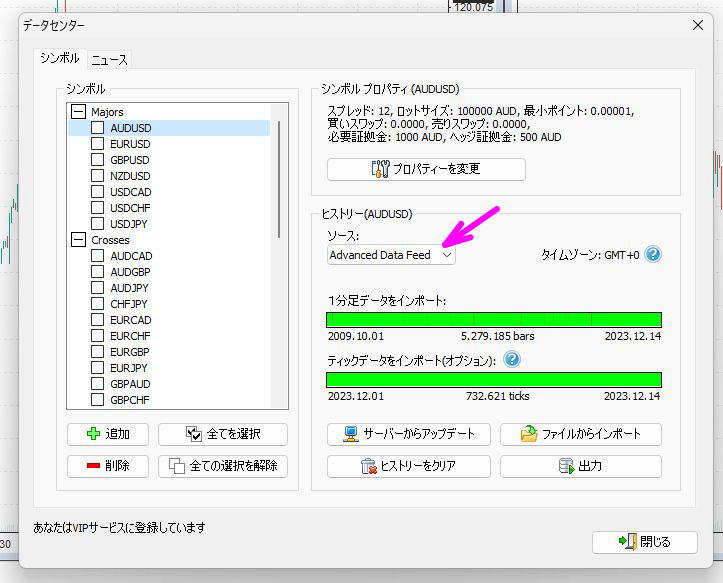Select the GBPCHF row text
Image resolution: width=723 pixels, height=583 pixels.
(130, 400)
